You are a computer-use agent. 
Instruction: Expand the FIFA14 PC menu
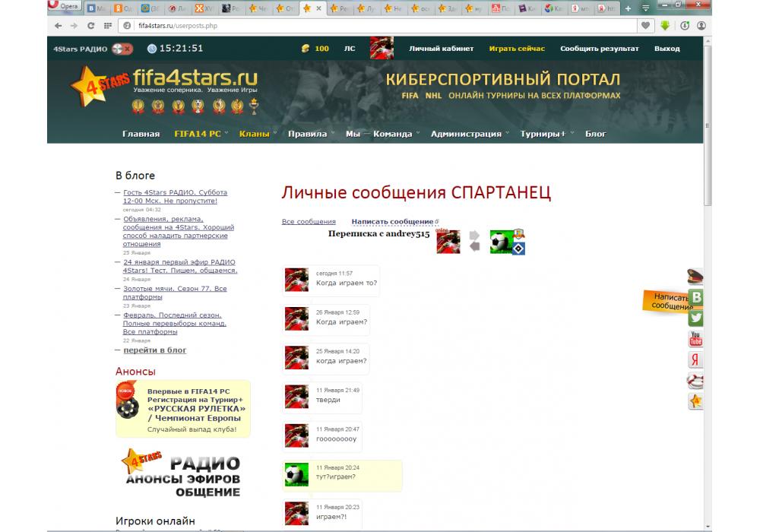[201, 134]
